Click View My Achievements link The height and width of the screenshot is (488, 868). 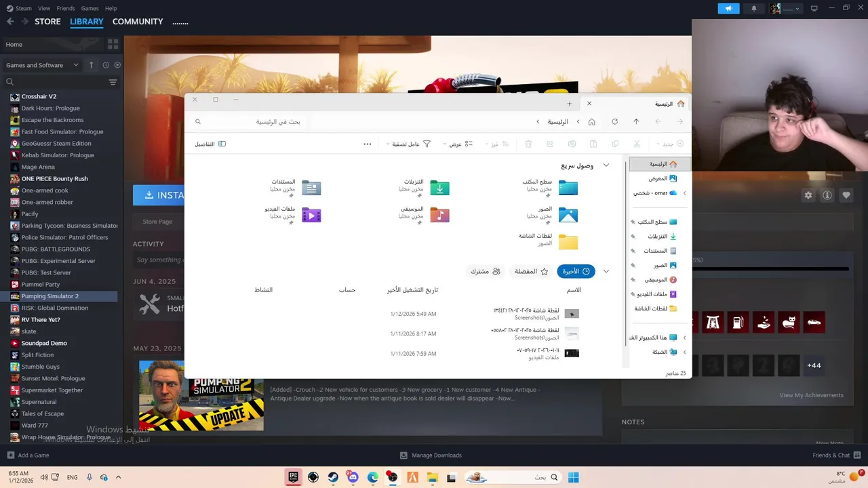click(811, 395)
